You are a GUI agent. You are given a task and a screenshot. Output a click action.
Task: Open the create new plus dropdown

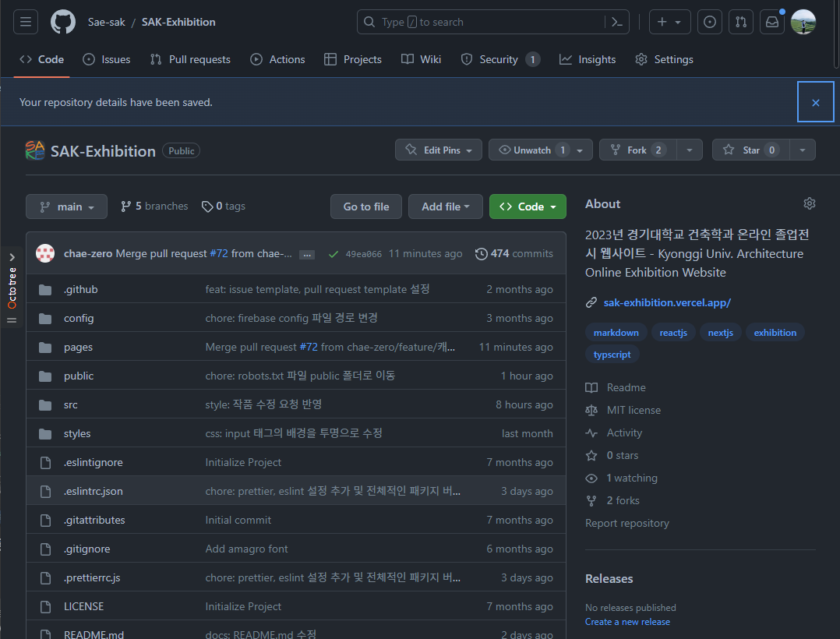[669, 22]
